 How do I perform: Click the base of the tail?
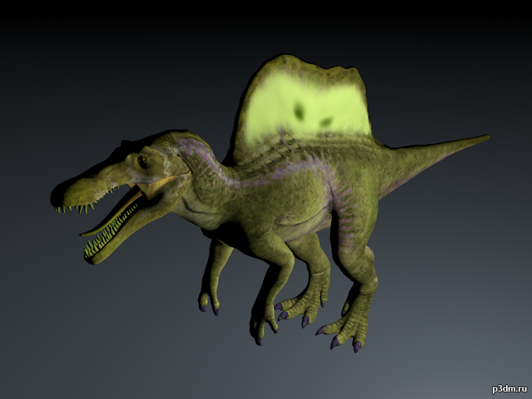point(399,166)
